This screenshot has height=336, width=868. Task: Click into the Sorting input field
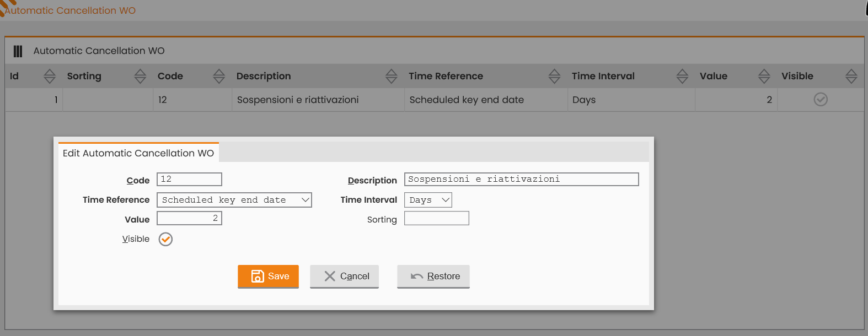click(x=437, y=219)
